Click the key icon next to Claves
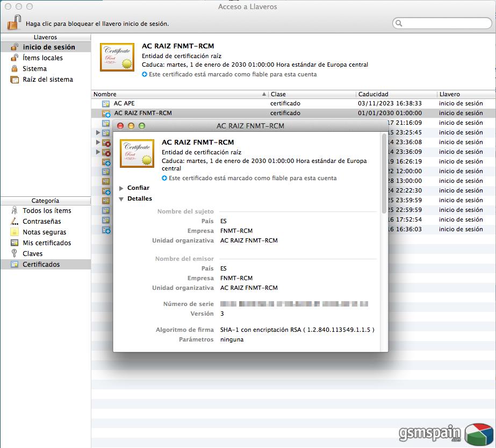The width and height of the screenshot is (496, 448). [14, 253]
